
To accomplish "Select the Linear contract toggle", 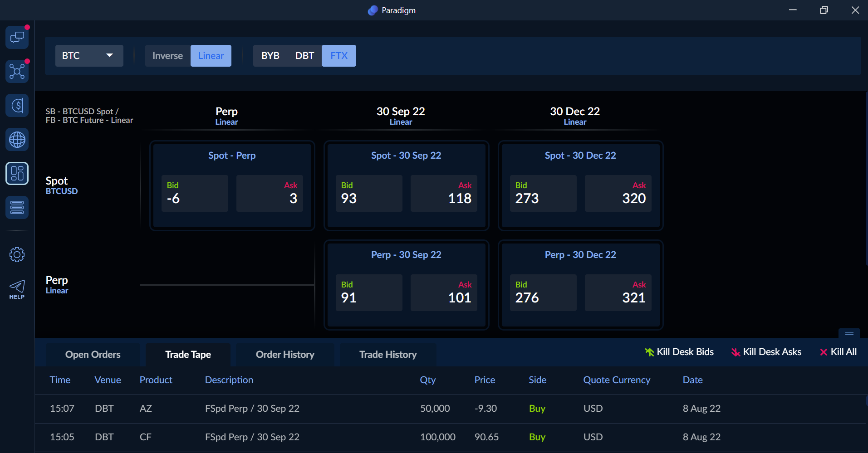I will (211, 56).
